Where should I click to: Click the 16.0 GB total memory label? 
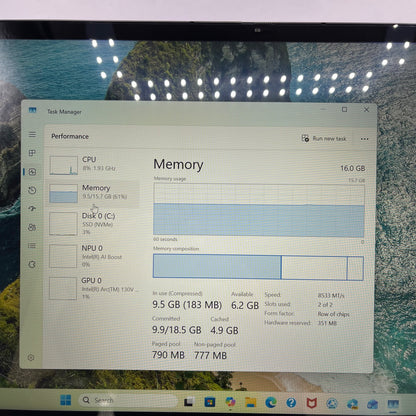tap(353, 168)
